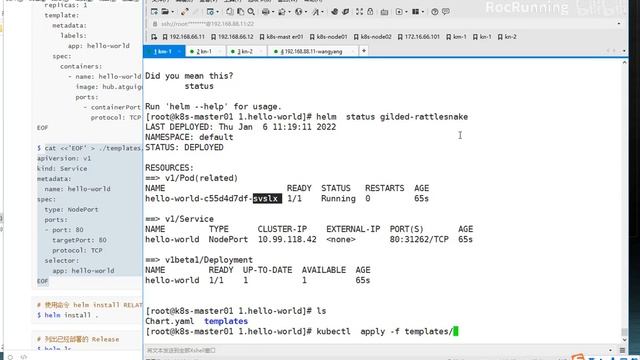Viewport: 640px width, 360px height.
Task: Click 'type: NodePort' line in left document
Action: tap(71, 209)
